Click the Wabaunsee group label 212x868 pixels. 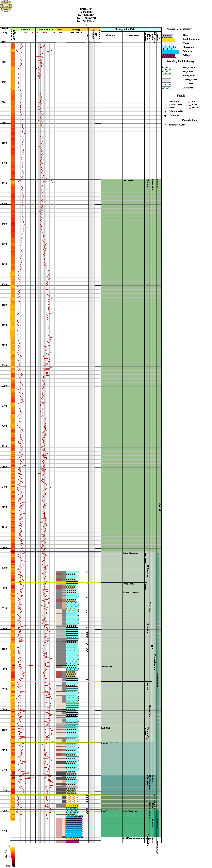(148, 571)
